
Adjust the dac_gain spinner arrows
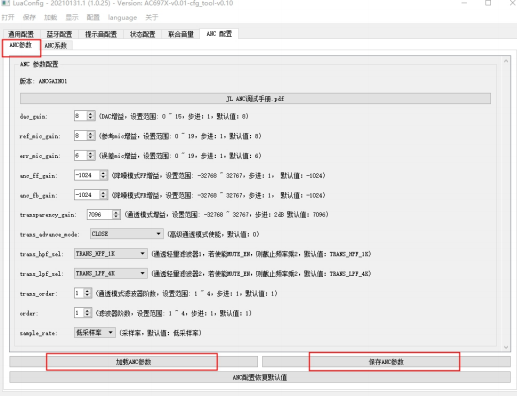tap(90, 116)
